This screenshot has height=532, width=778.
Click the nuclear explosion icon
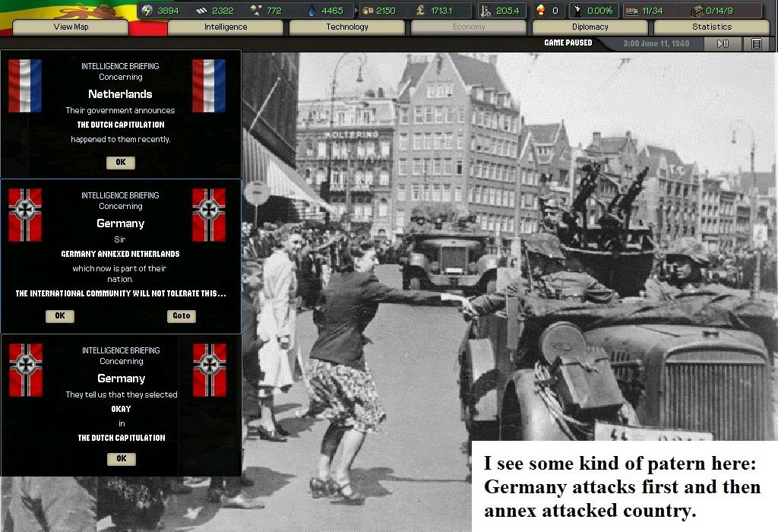541,11
